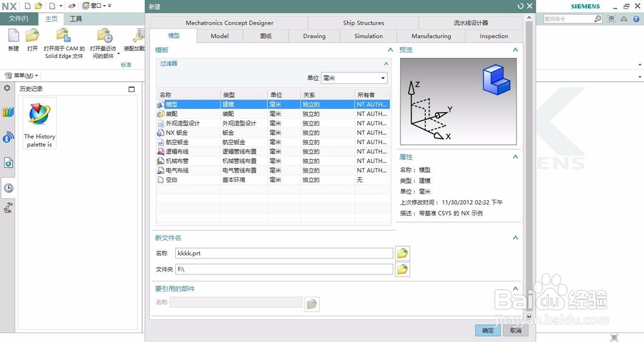
Task: Open the Roles sidebar icon
Action: (x=8, y=208)
